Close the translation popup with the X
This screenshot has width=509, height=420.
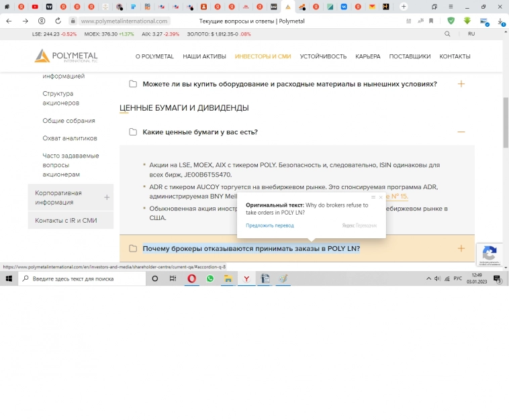coord(381,197)
